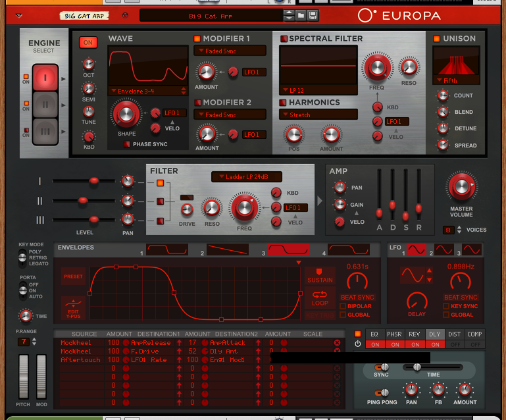Open Wave shape LFO 1 modulation source
Viewport: 506px width, 420px height.
click(174, 113)
